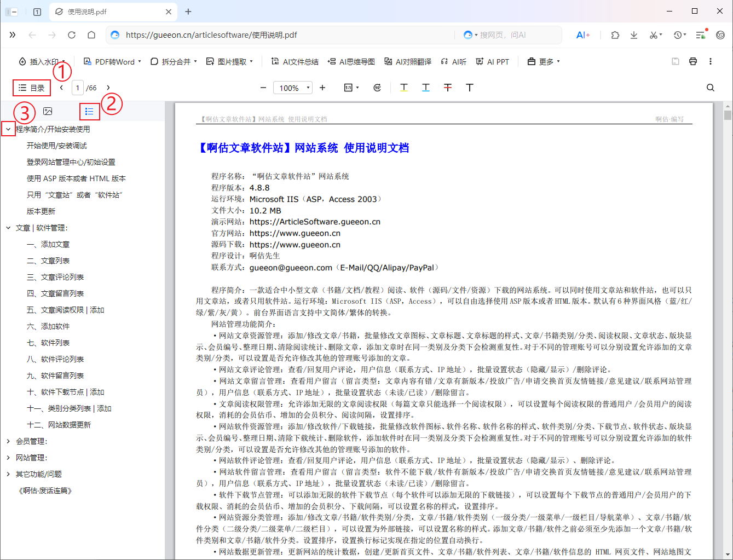Click the browser sidebar toggle icon
Viewport: 733px width, 560px height.
point(11,11)
